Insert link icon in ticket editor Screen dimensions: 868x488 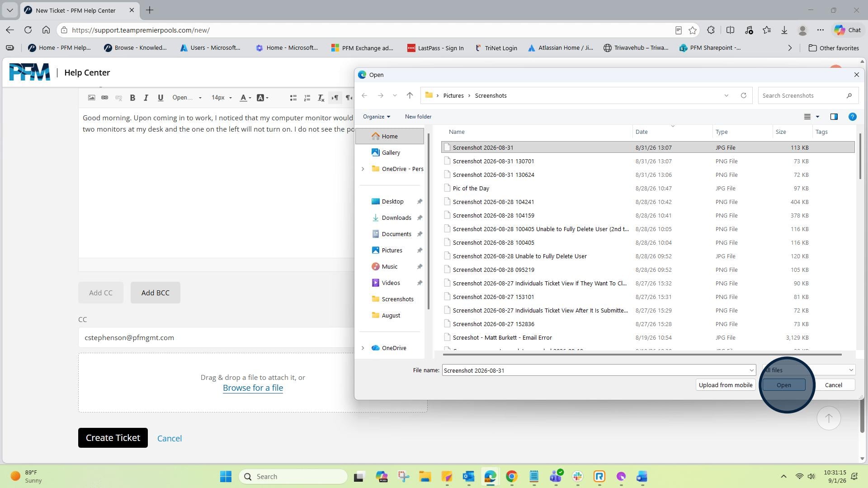[104, 97]
